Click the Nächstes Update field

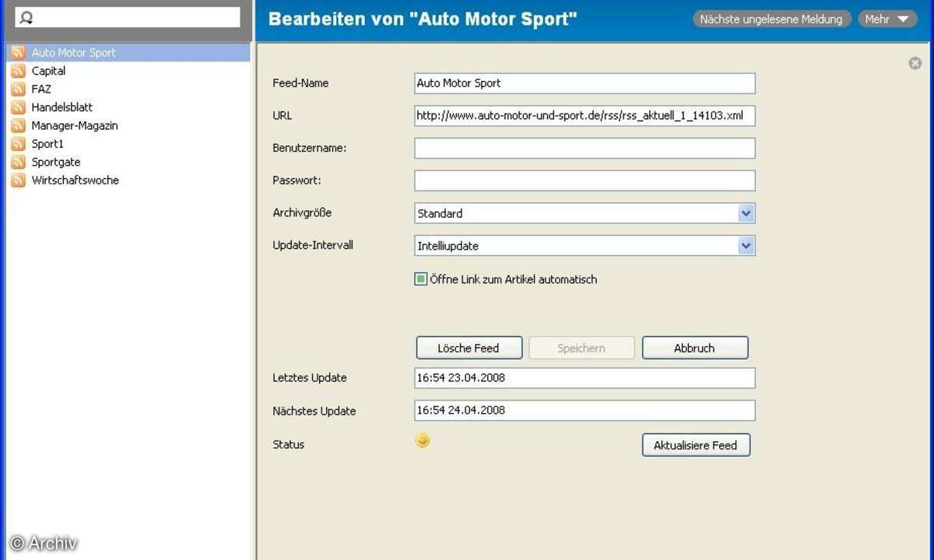tap(585, 411)
